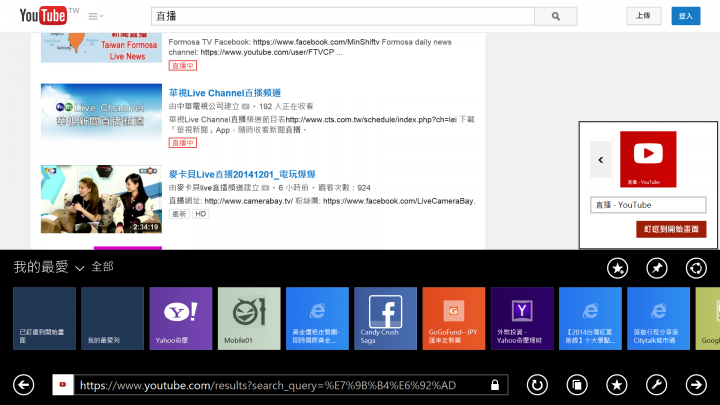Click the tabs icon in bottom bar
720x405 pixels.
point(577,385)
